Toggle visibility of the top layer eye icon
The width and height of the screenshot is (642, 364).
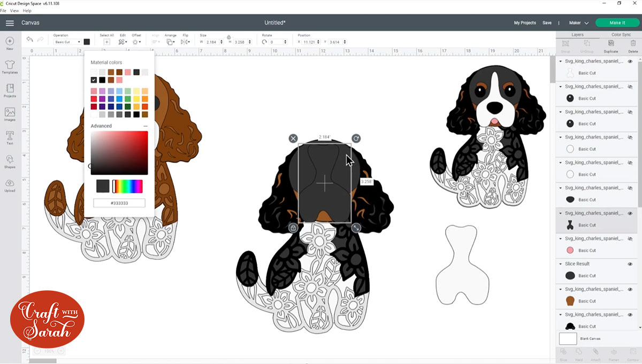coord(630,61)
